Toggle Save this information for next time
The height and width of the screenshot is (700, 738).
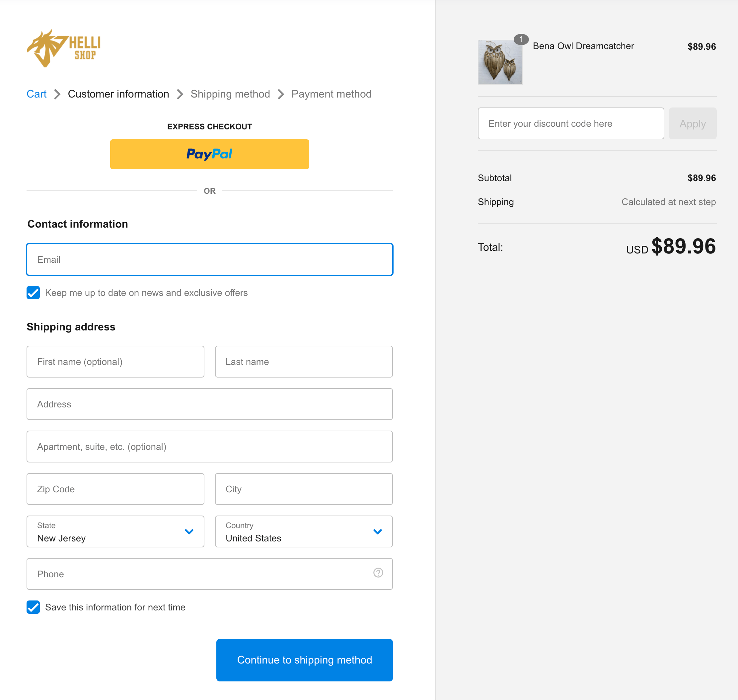33,607
